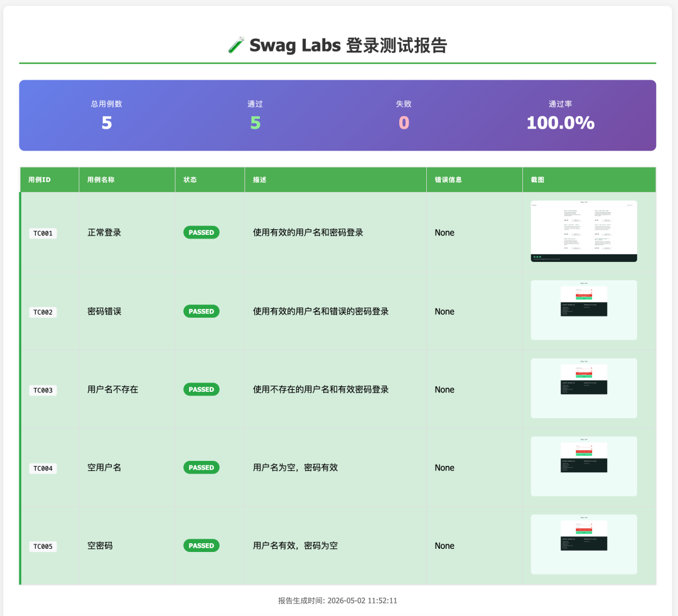Click the 报告生成时间 timestamp footer

tap(338, 600)
